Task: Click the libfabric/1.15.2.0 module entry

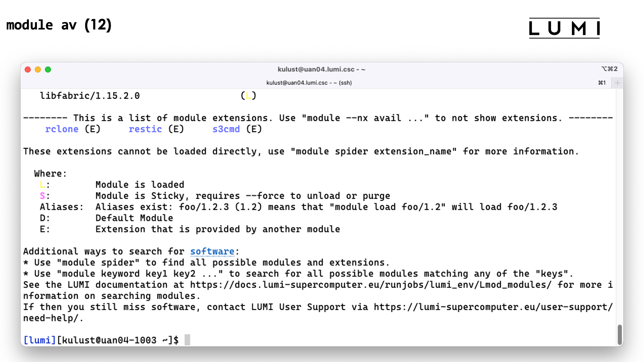Action: coord(90,96)
